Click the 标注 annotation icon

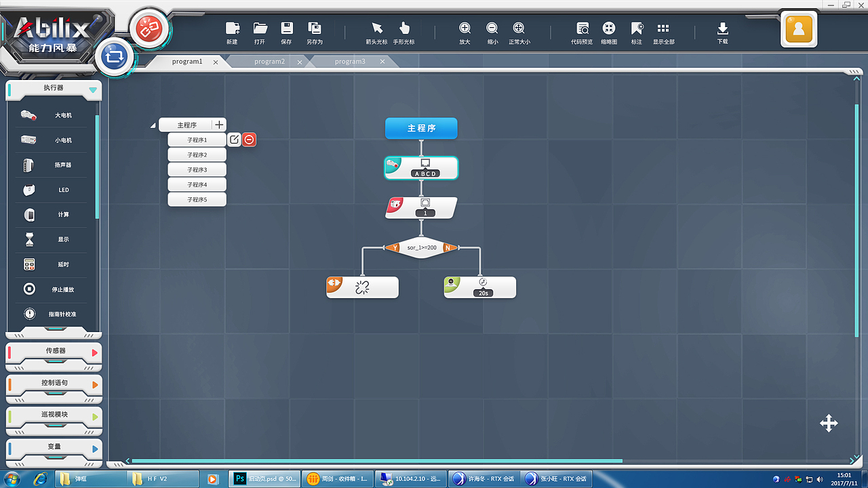pos(637,28)
